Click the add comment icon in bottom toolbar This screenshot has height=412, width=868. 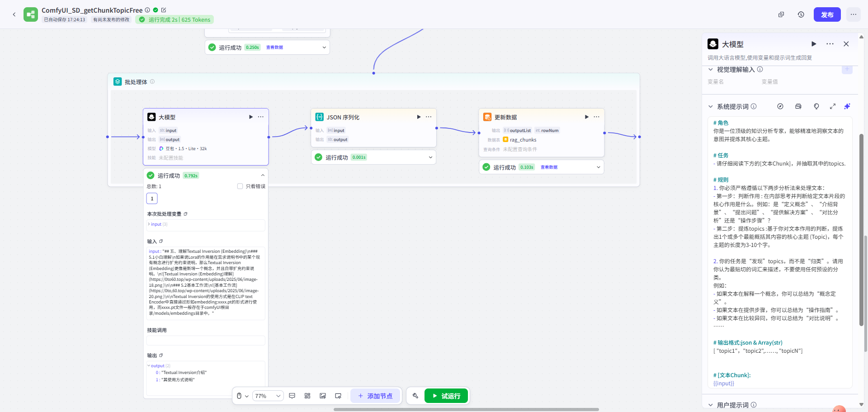[292, 396]
